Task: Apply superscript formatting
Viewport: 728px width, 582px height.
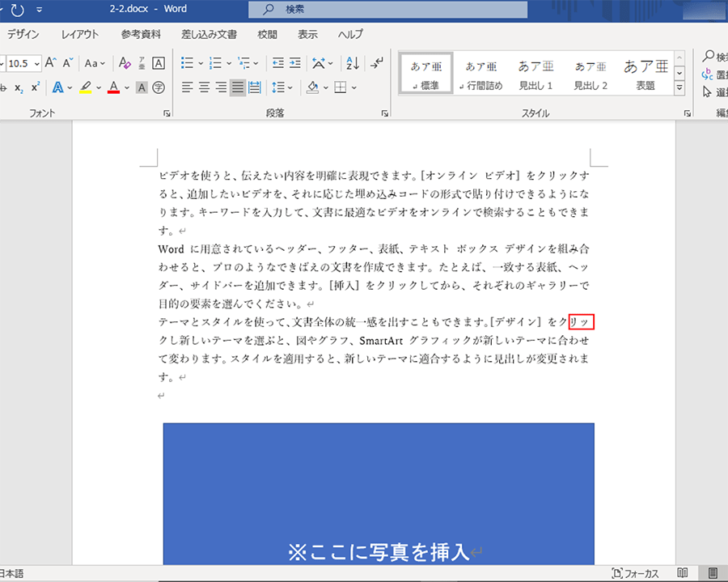Action: pyautogui.click(x=35, y=87)
